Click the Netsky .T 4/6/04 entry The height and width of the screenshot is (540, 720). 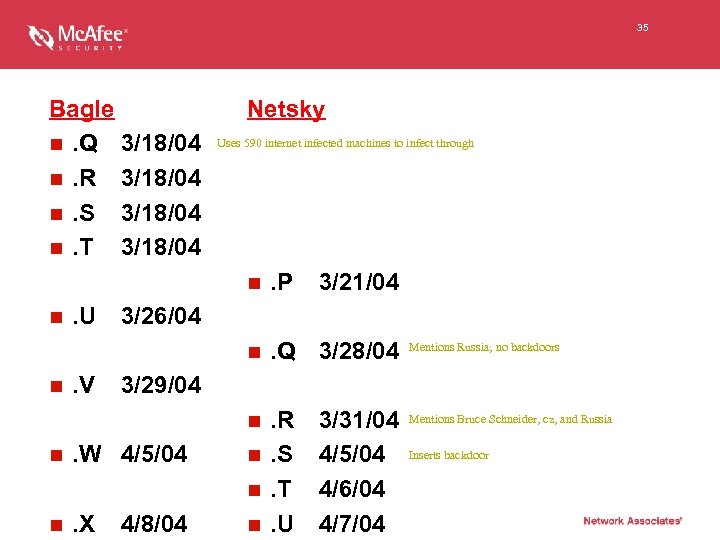[x=317, y=489]
